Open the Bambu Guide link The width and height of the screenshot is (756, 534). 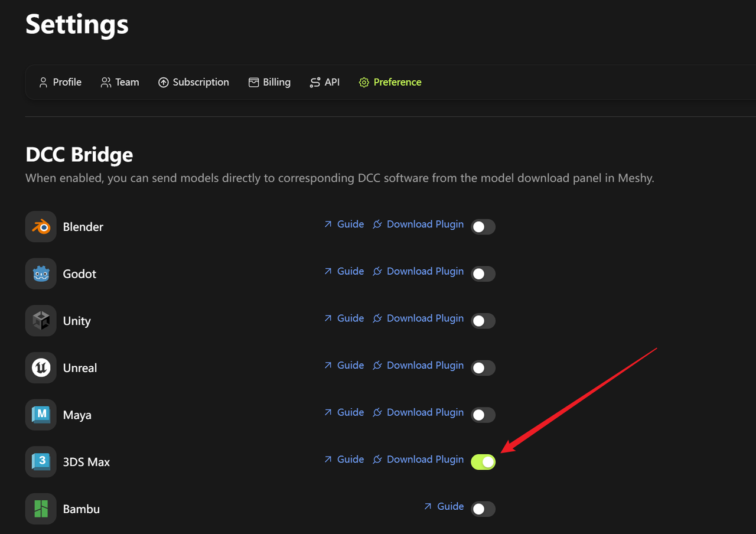[444, 506]
